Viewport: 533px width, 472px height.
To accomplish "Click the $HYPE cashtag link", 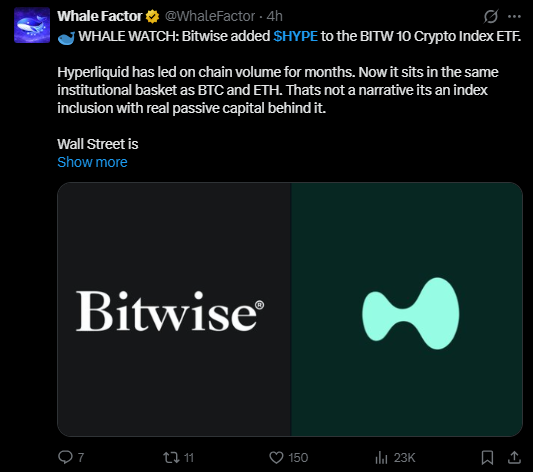I will tap(295, 36).
